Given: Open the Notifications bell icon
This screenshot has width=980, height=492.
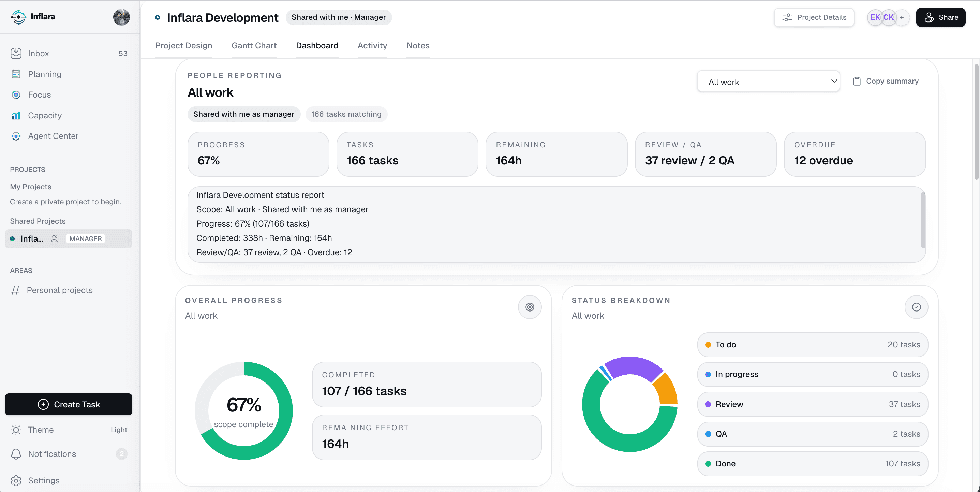Looking at the screenshot, I should click(16, 454).
